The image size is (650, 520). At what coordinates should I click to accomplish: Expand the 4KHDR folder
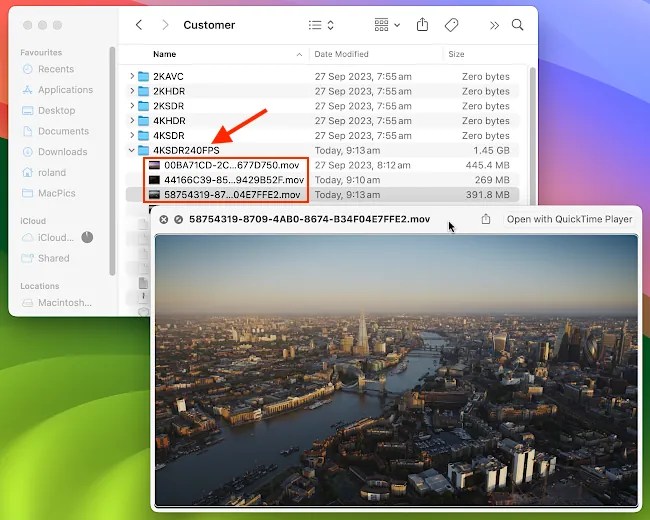(x=132, y=121)
